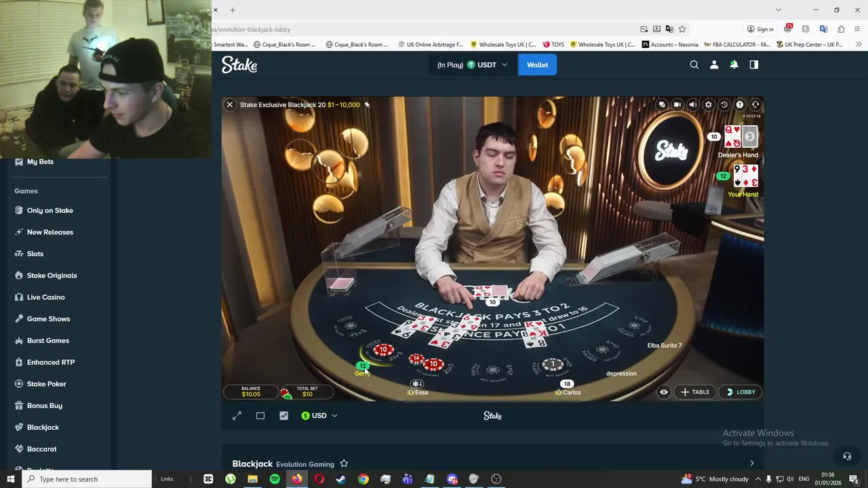Screen dimensions: 868x488
Task: Mute the game sound speaker
Action: (693, 104)
